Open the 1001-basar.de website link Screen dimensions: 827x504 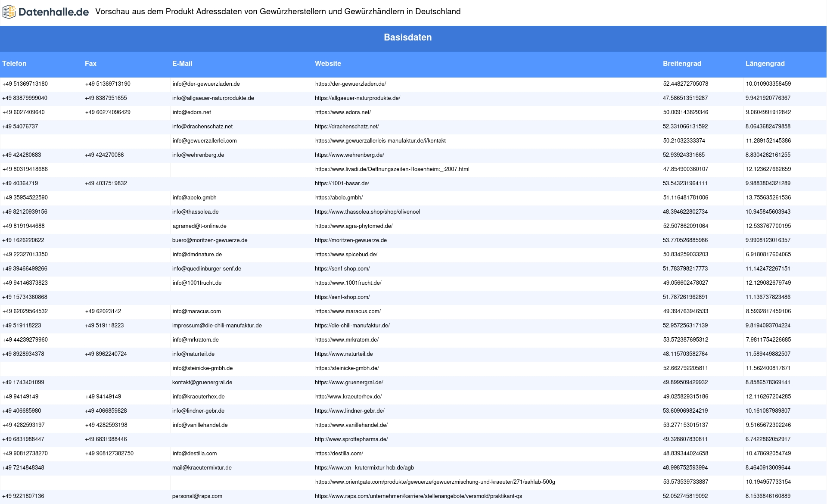(x=342, y=184)
